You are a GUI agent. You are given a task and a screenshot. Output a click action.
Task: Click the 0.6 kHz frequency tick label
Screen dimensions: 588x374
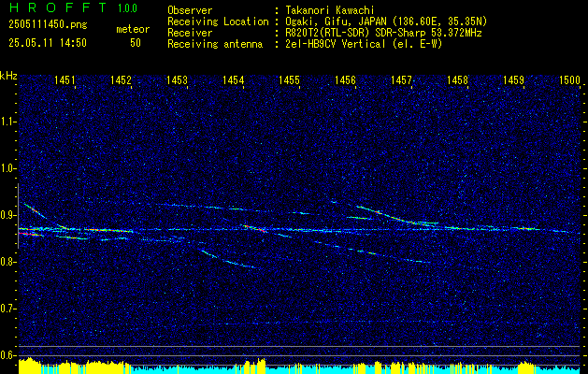click(x=7, y=355)
